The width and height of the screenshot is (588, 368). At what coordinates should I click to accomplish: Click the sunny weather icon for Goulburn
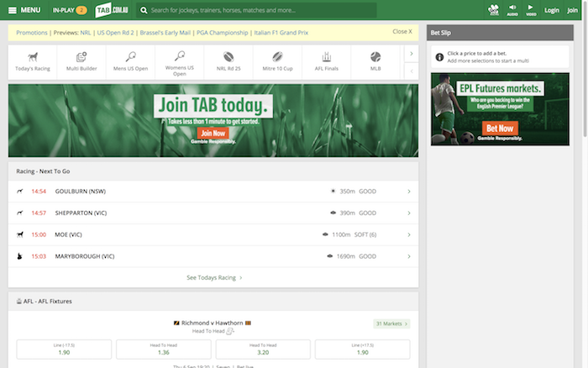click(333, 192)
